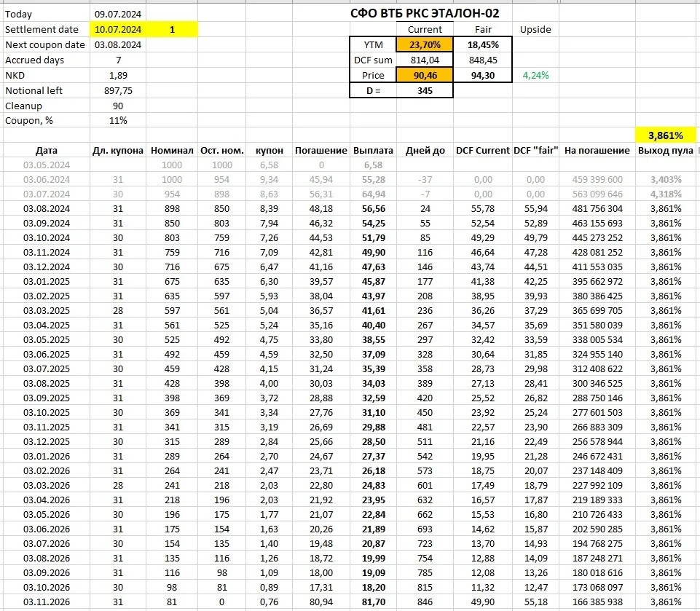700x611 pixels.
Task: Select the yellow cell with value 1
Action: [x=172, y=29]
